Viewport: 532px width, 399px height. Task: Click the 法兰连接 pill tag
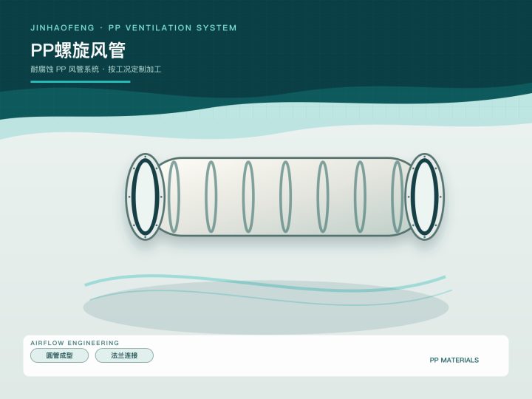[124, 355]
